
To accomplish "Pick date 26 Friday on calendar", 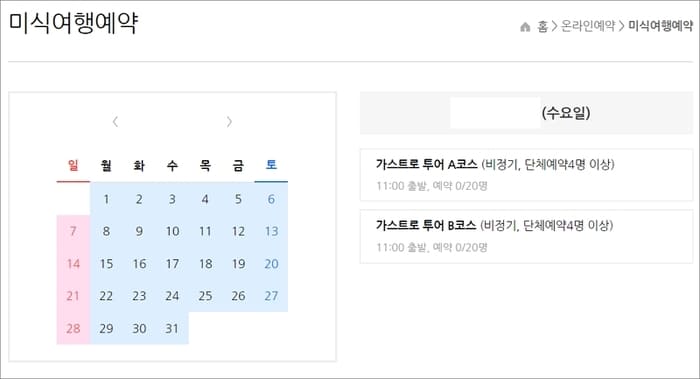I will 238,296.
